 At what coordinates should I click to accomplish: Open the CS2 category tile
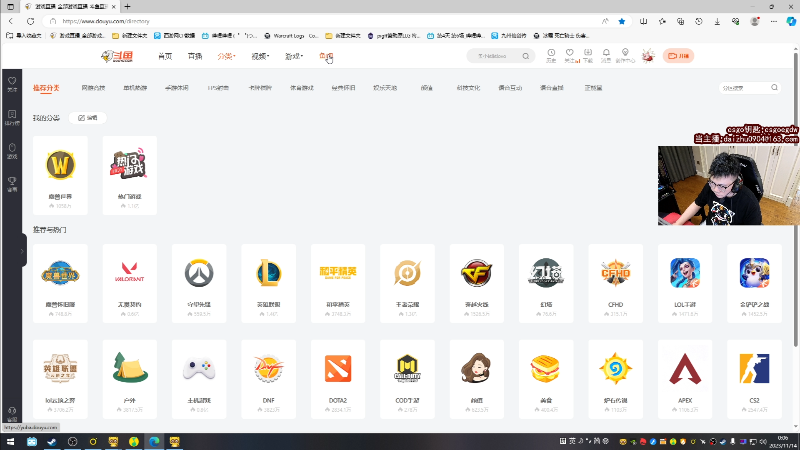(754, 379)
